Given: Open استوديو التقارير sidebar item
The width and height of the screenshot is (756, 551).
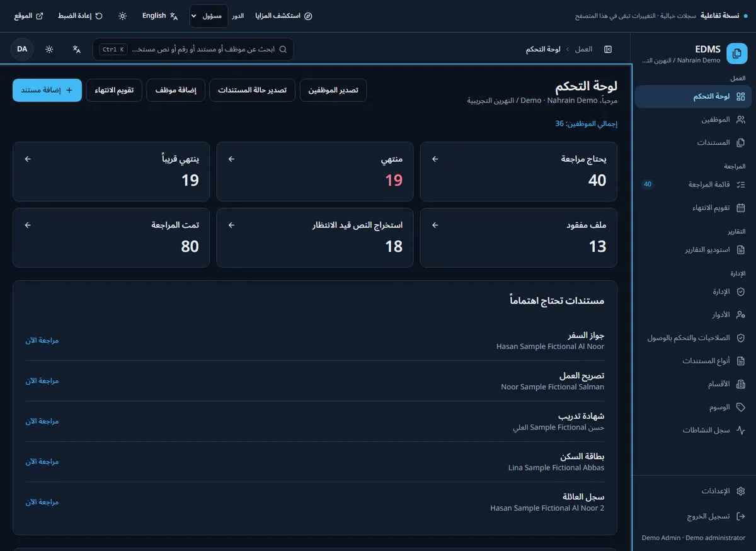Looking at the screenshot, I should click(x=693, y=249).
